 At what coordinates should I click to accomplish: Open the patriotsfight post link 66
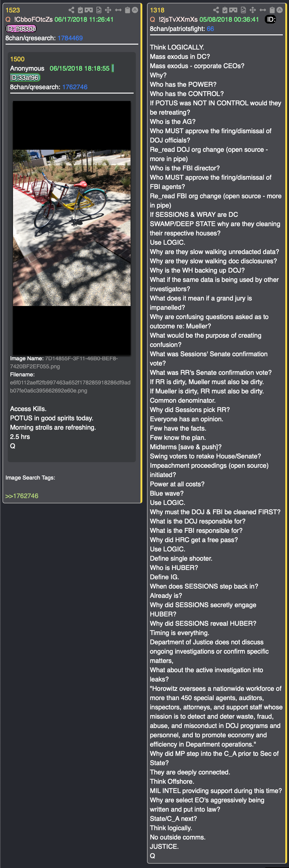[x=211, y=29]
